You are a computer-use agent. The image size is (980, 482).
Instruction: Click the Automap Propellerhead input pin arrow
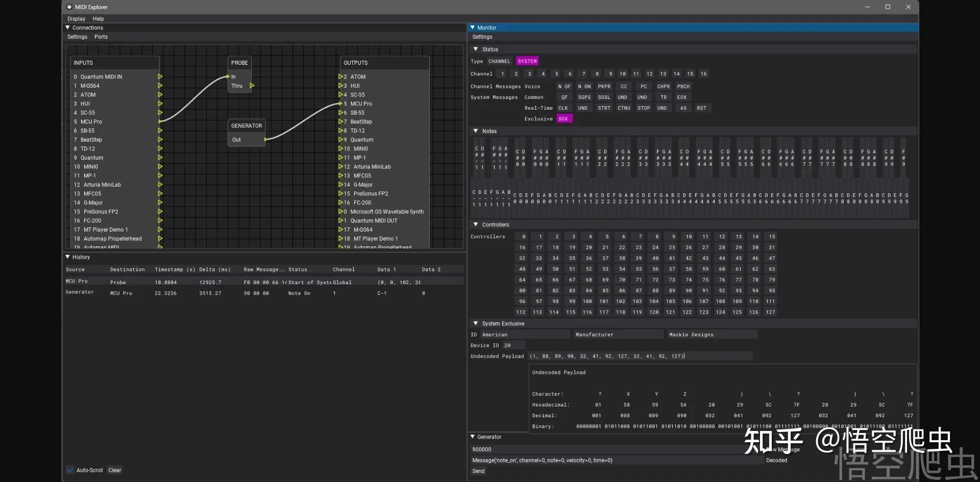click(160, 238)
